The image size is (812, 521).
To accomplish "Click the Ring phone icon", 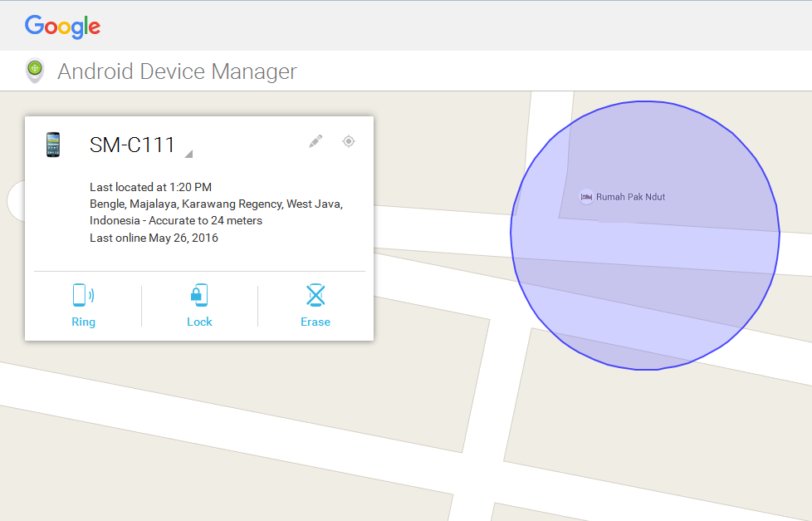I will click(83, 295).
